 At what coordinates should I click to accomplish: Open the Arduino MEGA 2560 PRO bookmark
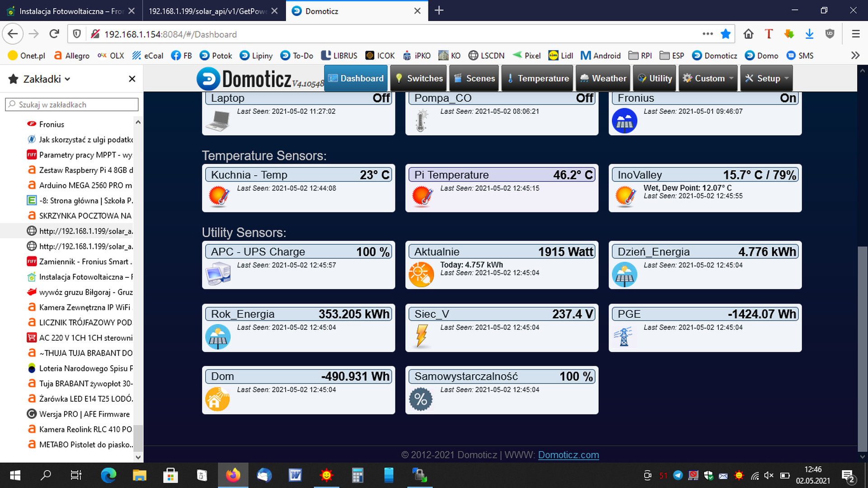click(x=80, y=185)
